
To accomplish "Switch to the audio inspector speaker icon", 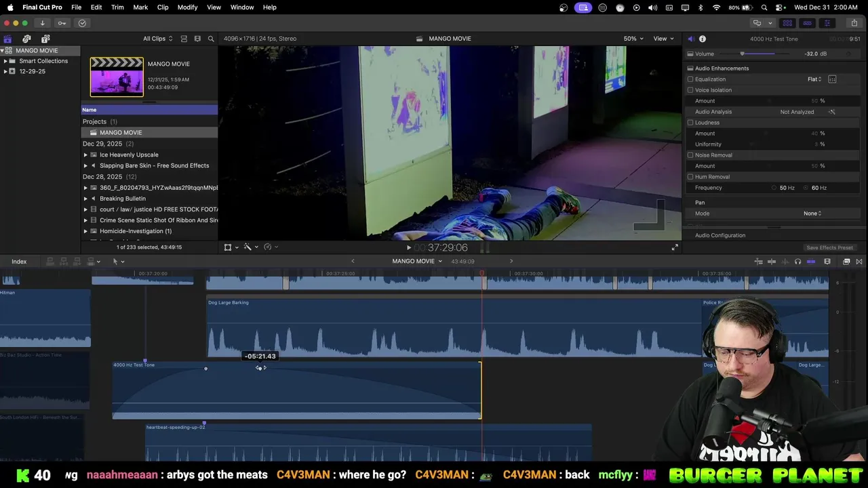I will tap(690, 39).
